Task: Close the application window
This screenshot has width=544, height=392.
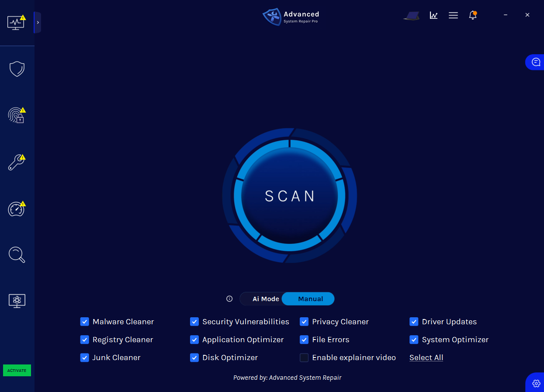Action: (x=527, y=15)
